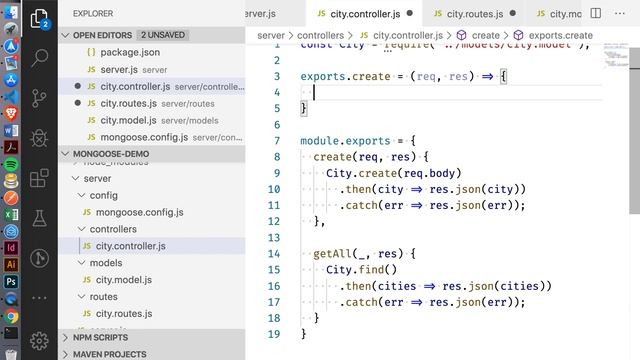
Task: Open mongoose.config.js in file tree
Action: pos(152,212)
